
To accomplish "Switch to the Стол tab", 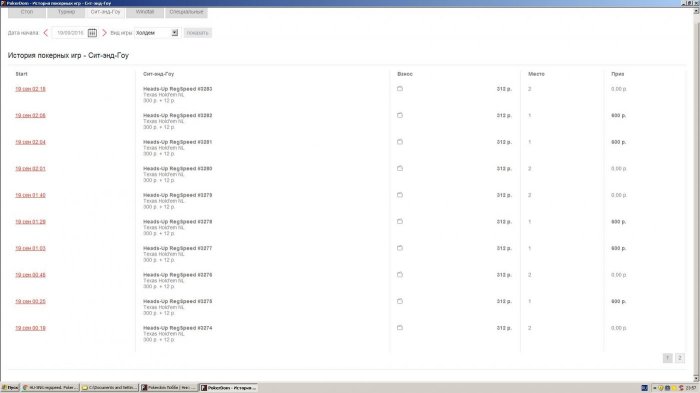I will [x=27, y=12].
